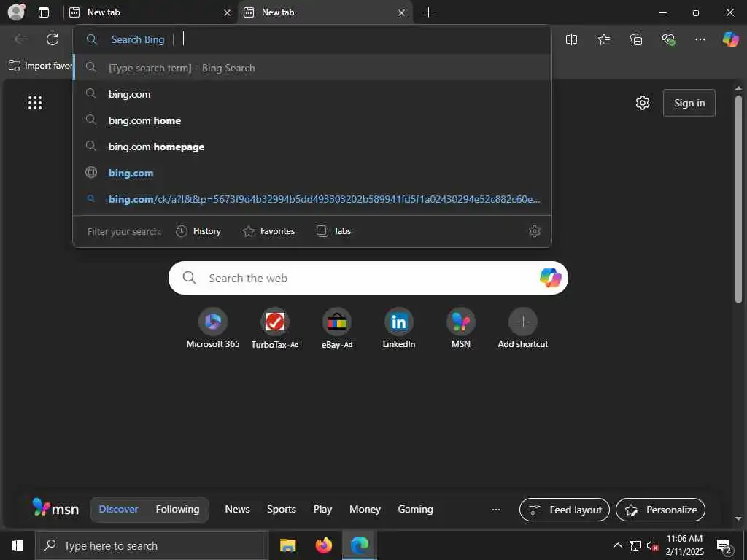Select the Discover feed tab
747x560 pixels.
pos(118,509)
